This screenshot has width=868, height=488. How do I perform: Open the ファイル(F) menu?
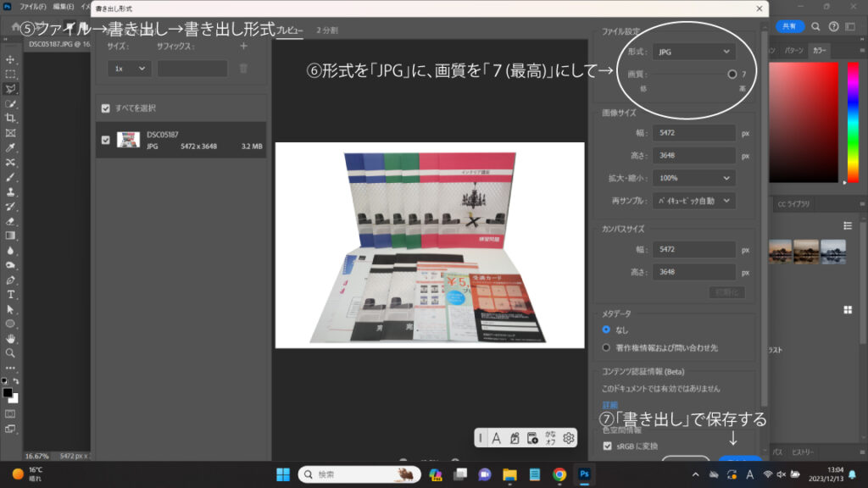tap(32, 6)
